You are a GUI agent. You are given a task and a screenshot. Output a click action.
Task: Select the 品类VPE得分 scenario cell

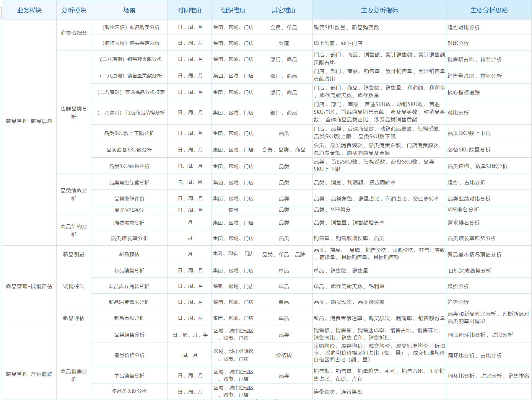click(x=129, y=210)
